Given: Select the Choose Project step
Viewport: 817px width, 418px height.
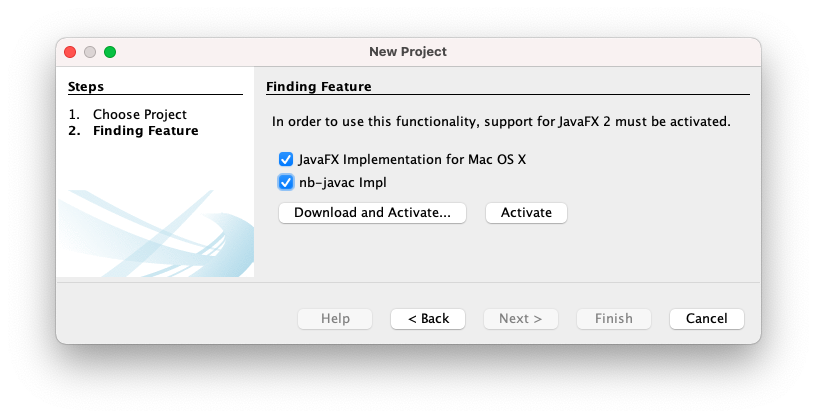Looking at the screenshot, I should pos(139,114).
